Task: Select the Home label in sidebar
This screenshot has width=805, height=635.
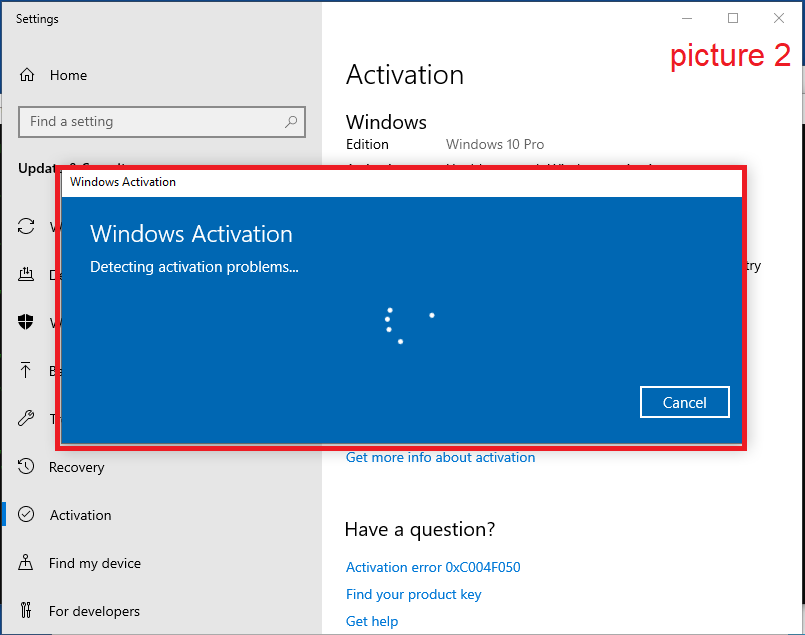Action: click(x=68, y=75)
